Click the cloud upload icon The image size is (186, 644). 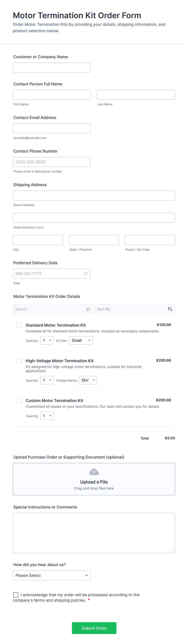[x=94, y=472]
